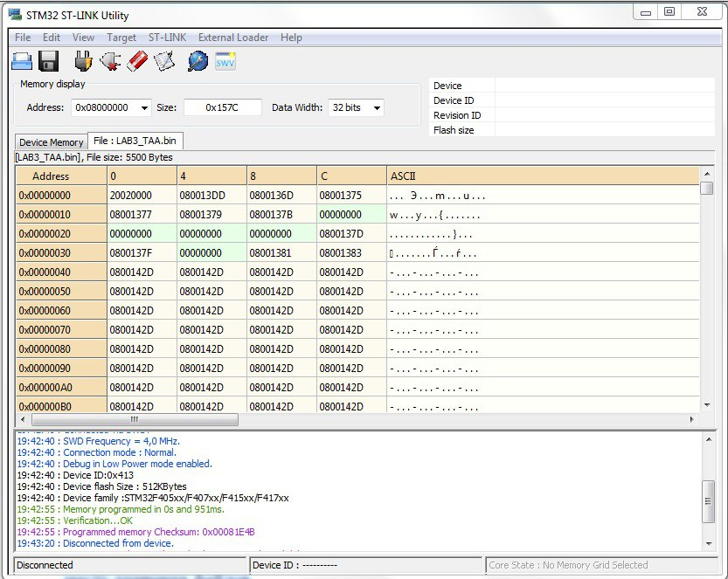Select cell 08001375 in the first row
Screen dimensions: 728x579
pos(351,196)
